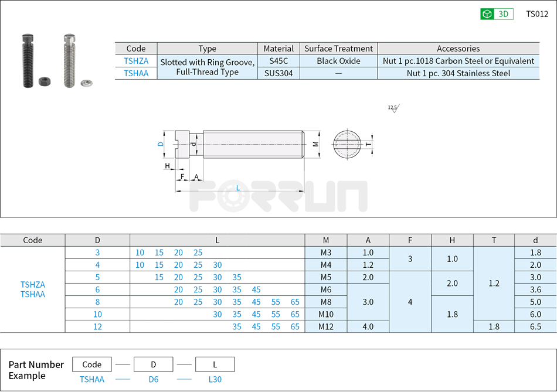Select length 30 in the M10 row
The width and height of the screenshot is (557, 392).
(217, 314)
